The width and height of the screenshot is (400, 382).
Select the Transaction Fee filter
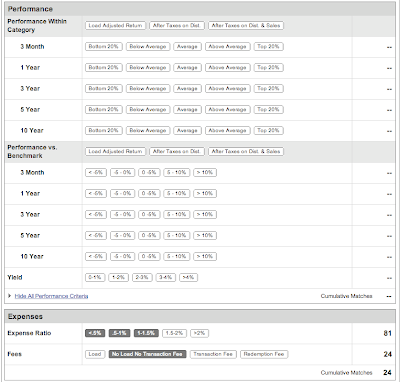213,354
